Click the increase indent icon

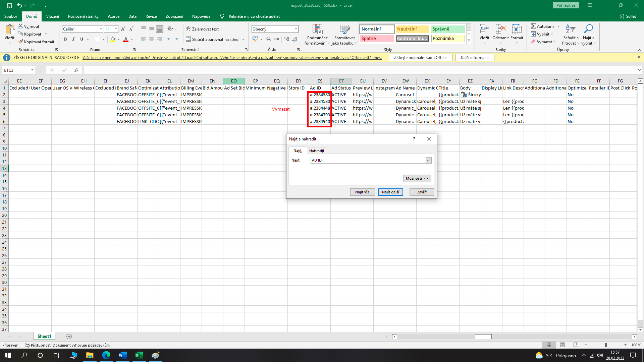pyautogui.click(x=178, y=39)
